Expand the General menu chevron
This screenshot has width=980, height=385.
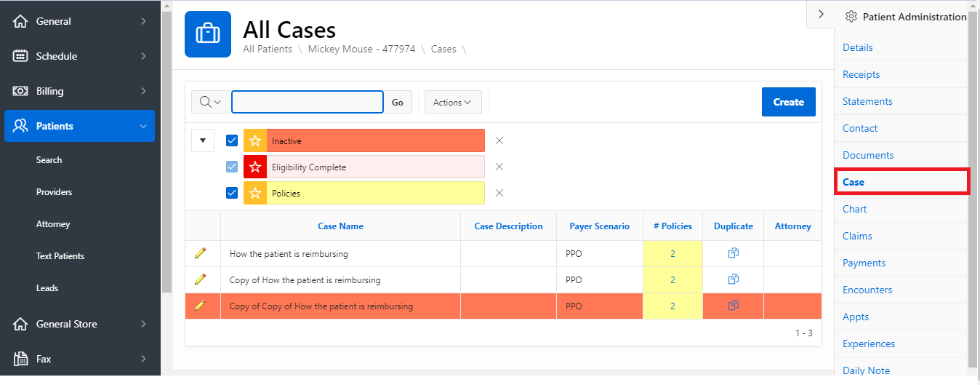click(143, 21)
